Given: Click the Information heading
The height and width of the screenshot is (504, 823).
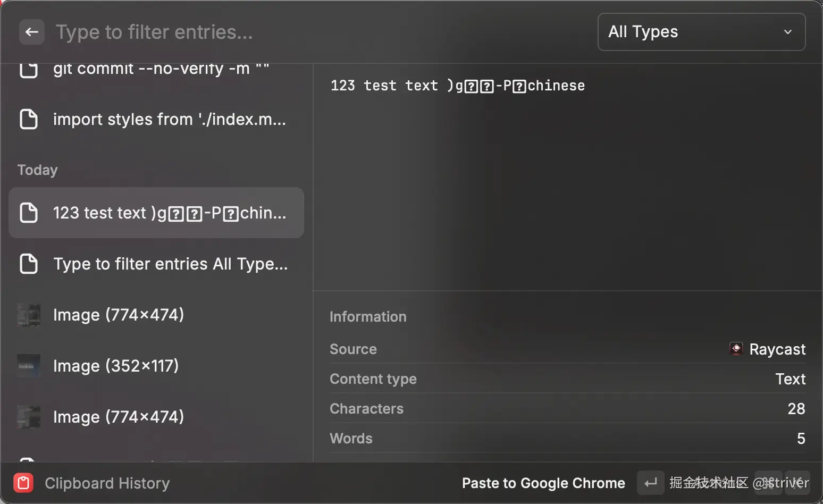Looking at the screenshot, I should click(x=368, y=317).
